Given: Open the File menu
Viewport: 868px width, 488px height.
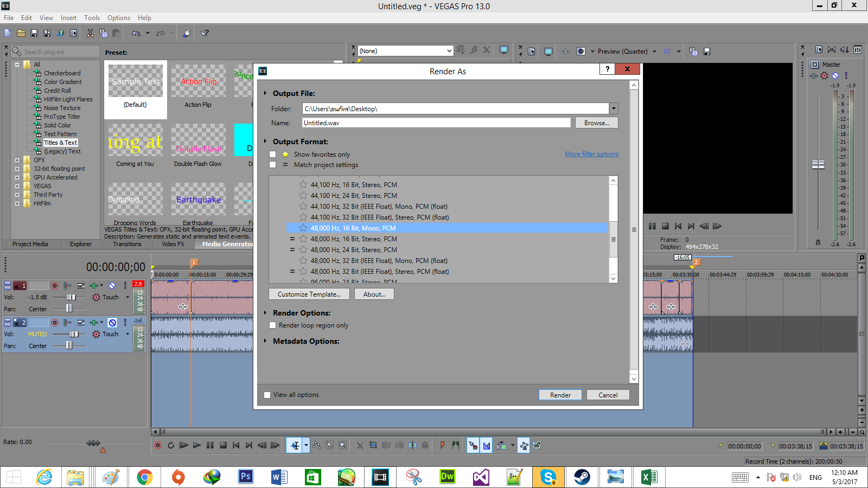Looking at the screenshot, I should pos(9,18).
